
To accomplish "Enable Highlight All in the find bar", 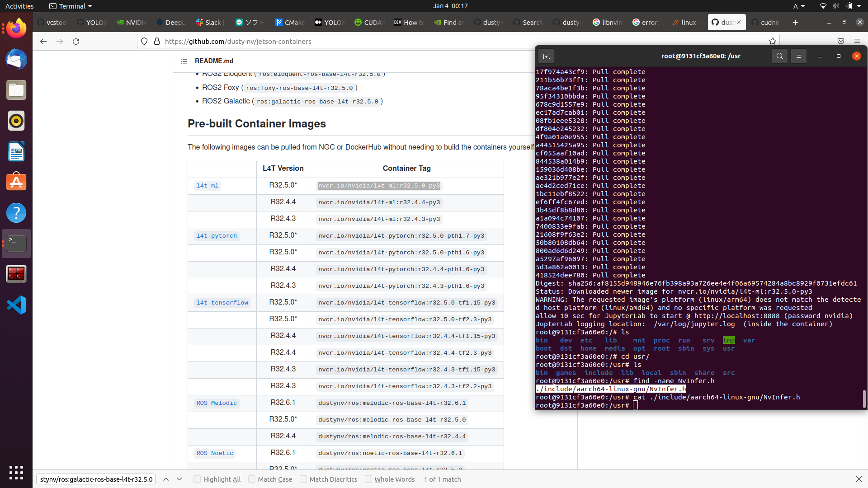I will pos(197,479).
